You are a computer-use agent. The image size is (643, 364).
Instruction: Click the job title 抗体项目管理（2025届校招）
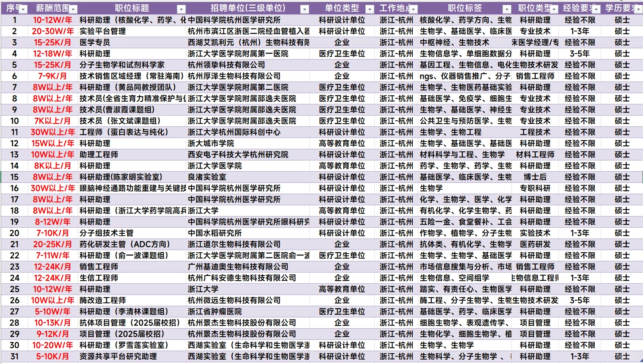(130, 323)
